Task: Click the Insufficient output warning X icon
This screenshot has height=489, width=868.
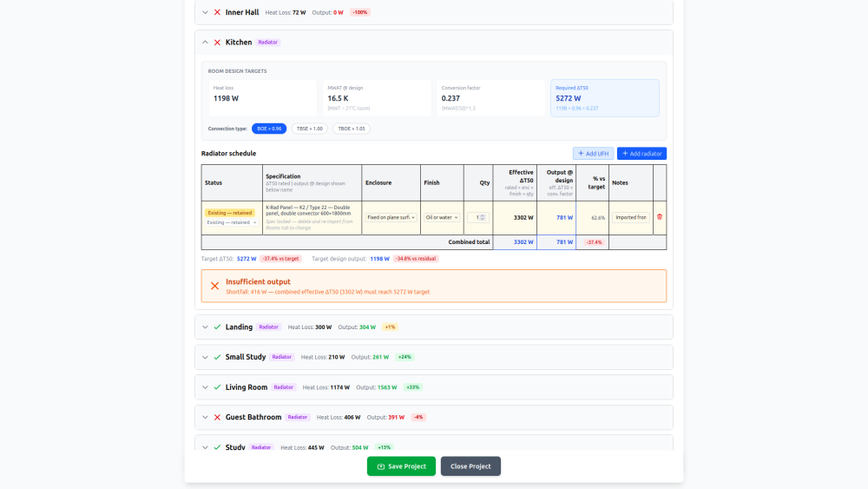Action: pos(214,286)
